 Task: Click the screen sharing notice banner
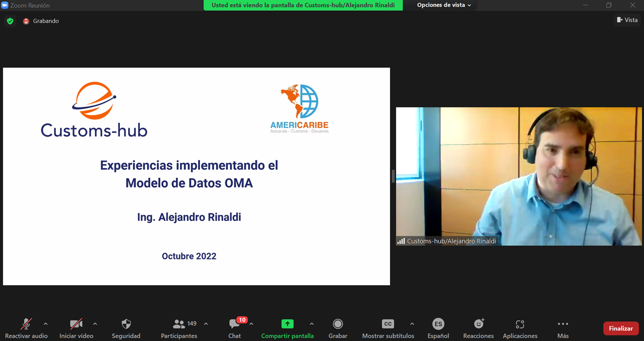tap(303, 5)
